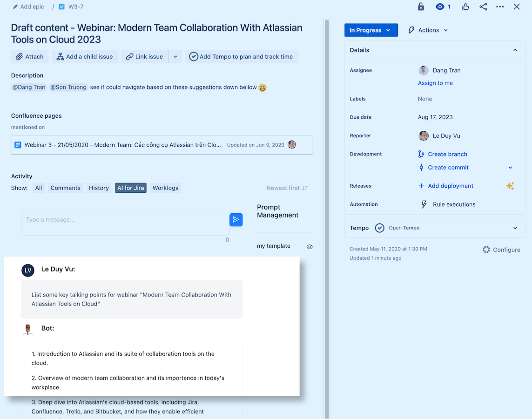Click the @Dang Tran mention
532x419 pixels.
pyautogui.click(x=29, y=87)
